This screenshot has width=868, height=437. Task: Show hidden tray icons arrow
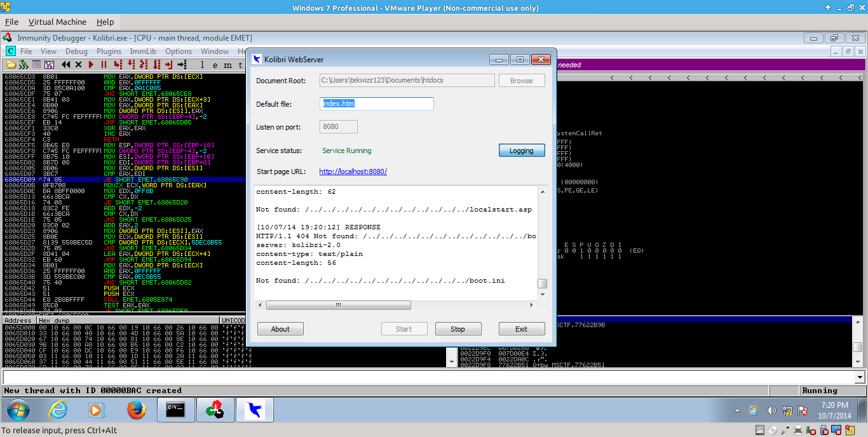[x=736, y=410]
